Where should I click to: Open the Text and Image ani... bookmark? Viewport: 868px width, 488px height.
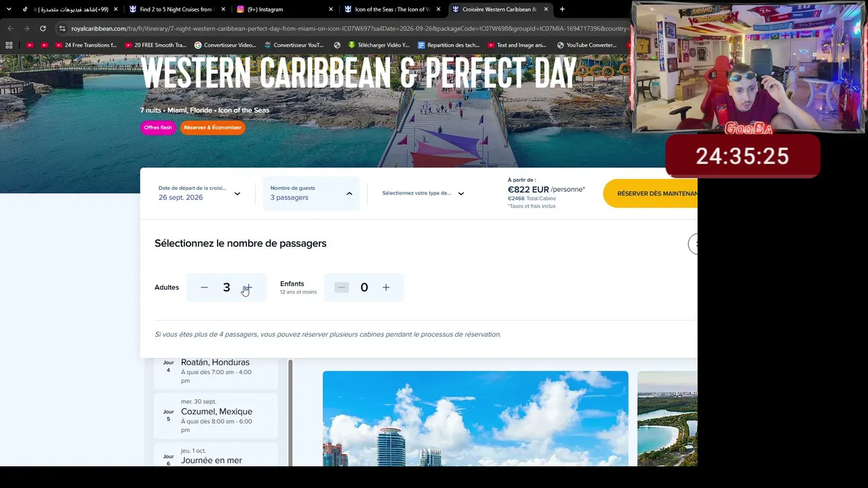[x=517, y=45]
